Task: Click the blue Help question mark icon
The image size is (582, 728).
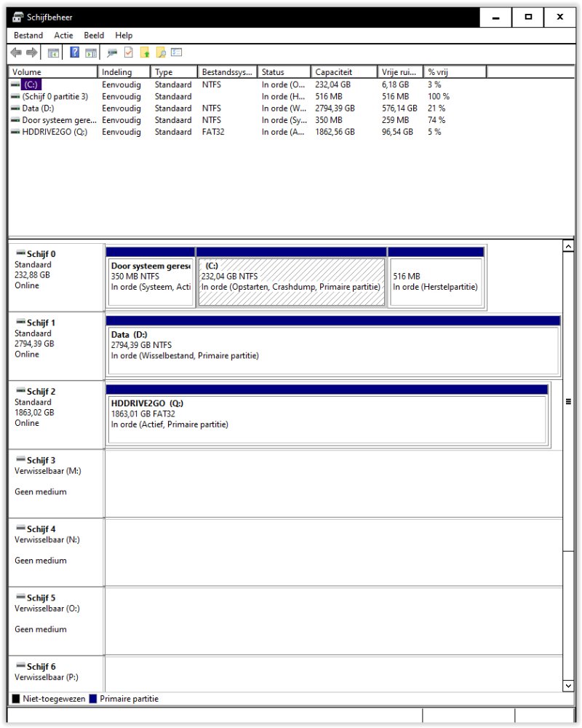Action: pyautogui.click(x=74, y=52)
